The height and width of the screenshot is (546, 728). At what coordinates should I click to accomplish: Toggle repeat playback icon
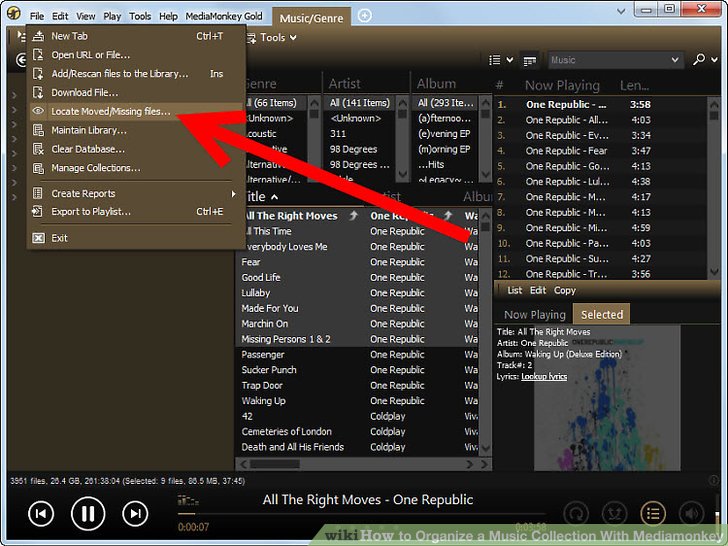(x=576, y=514)
